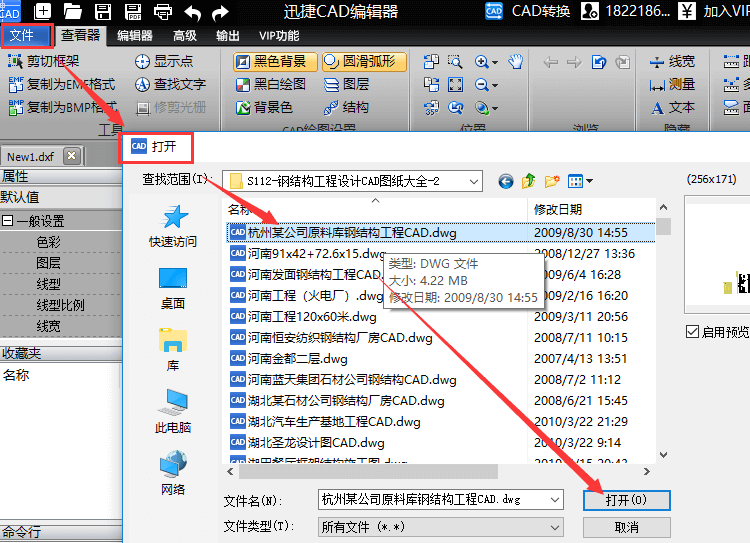The height and width of the screenshot is (543, 750).
Task: Click rotate 35 degree icon
Action: [431, 108]
